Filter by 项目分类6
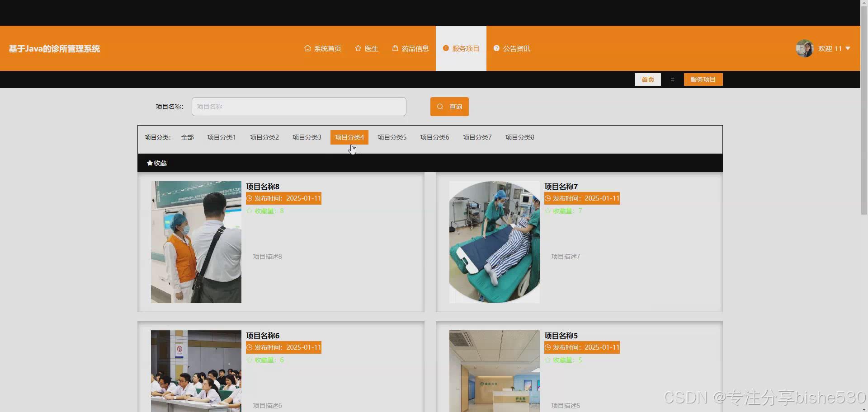 coord(434,137)
